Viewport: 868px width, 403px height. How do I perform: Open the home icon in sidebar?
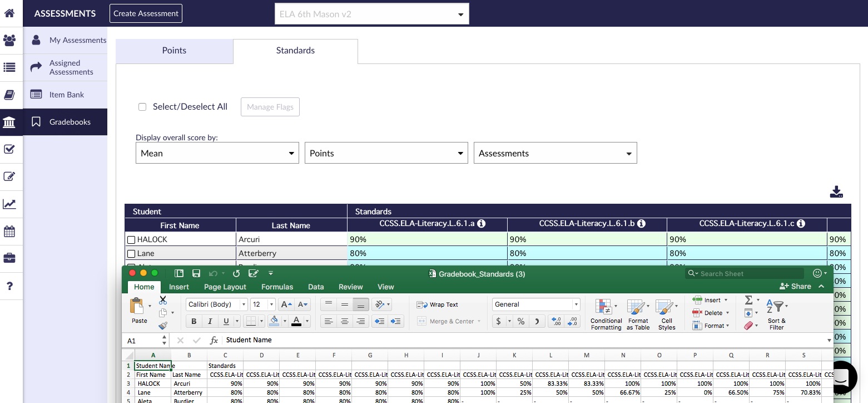(x=9, y=13)
